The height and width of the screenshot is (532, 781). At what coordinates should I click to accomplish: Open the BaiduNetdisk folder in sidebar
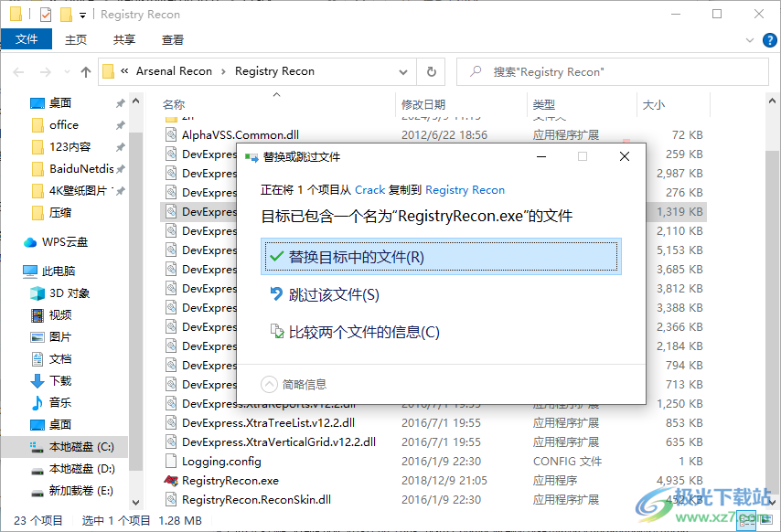[x=79, y=168]
